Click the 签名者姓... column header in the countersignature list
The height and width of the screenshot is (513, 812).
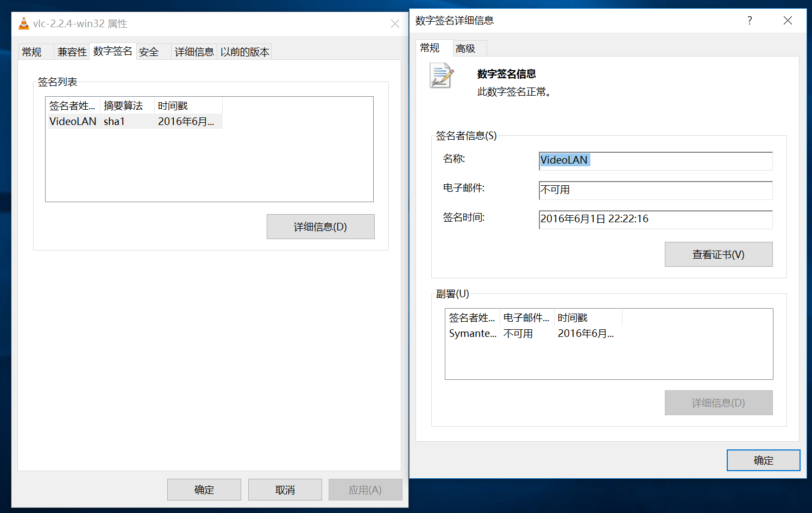473,317
